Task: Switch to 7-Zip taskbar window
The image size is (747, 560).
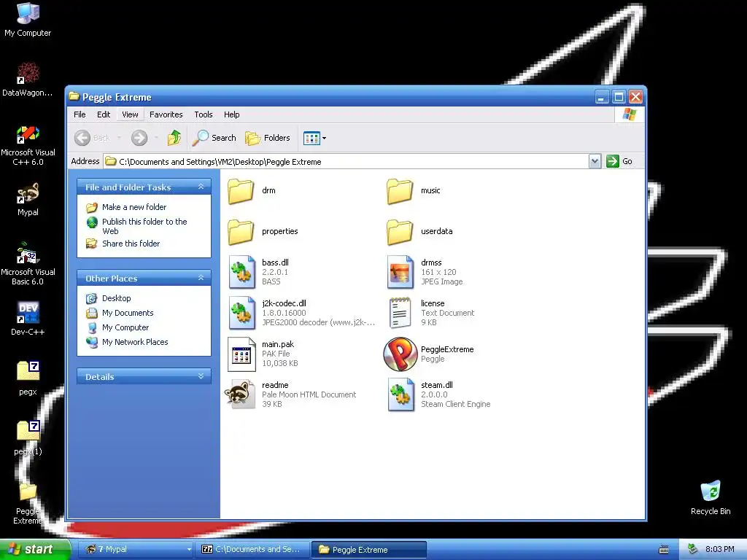Action: tap(252, 550)
